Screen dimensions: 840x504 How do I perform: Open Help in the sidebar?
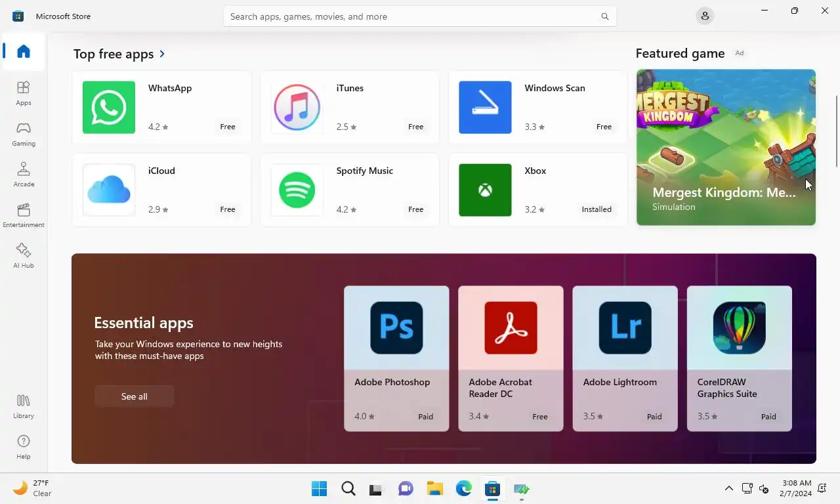(x=24, y=446)
